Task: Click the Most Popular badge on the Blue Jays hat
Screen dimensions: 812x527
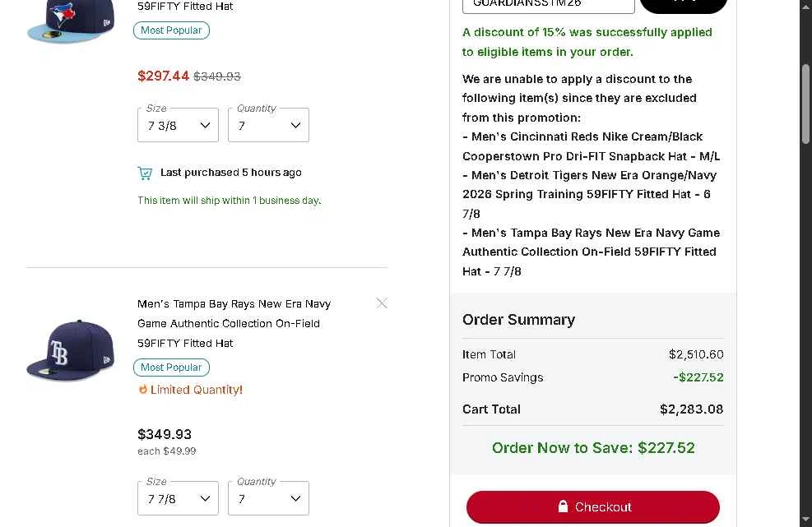Action: pos(171,30)
